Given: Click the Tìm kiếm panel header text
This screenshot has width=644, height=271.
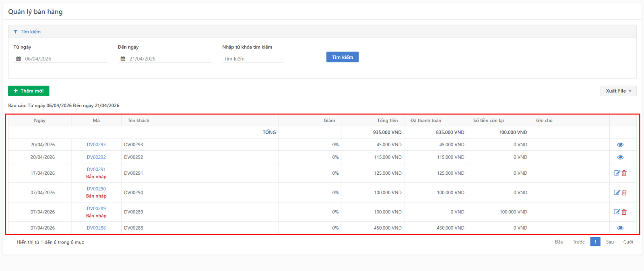Looking at the screenshot, I should coord(31,32).
